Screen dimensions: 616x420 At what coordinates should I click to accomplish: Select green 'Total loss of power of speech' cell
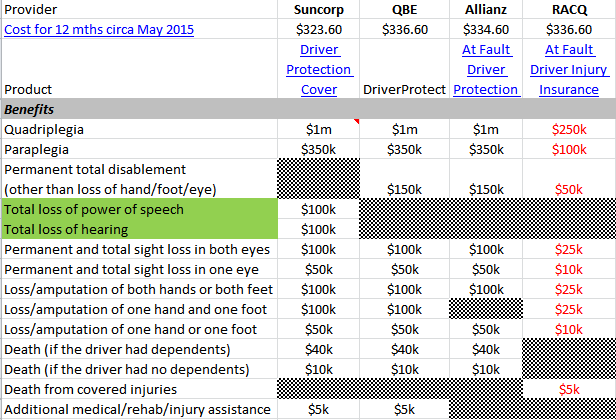point(140,209)
